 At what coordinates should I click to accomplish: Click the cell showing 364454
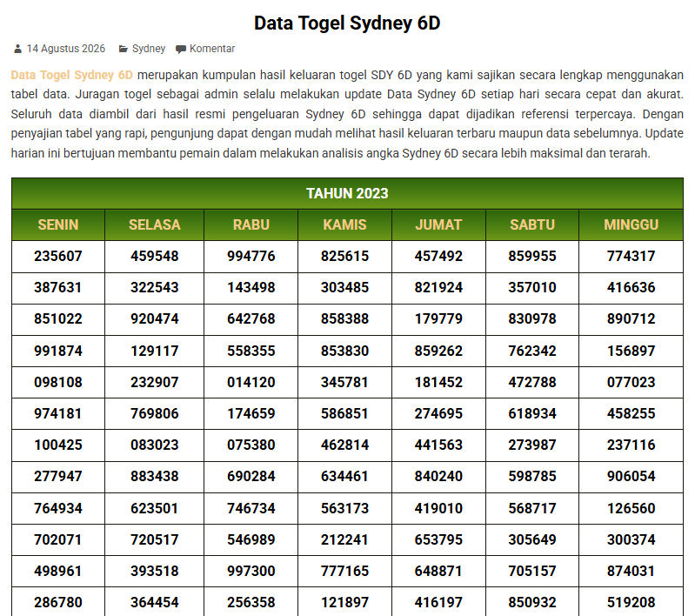(154, 602)
